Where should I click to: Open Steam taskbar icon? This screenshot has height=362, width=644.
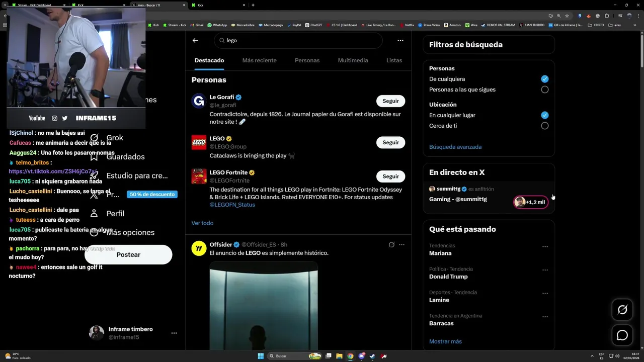click(372, 356)
